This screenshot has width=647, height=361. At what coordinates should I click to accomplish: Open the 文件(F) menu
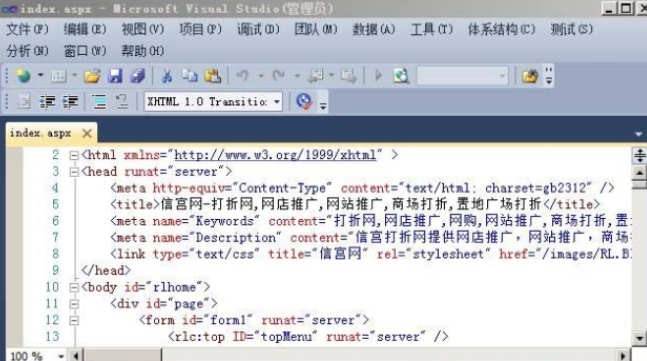click(x=27, y=29)
